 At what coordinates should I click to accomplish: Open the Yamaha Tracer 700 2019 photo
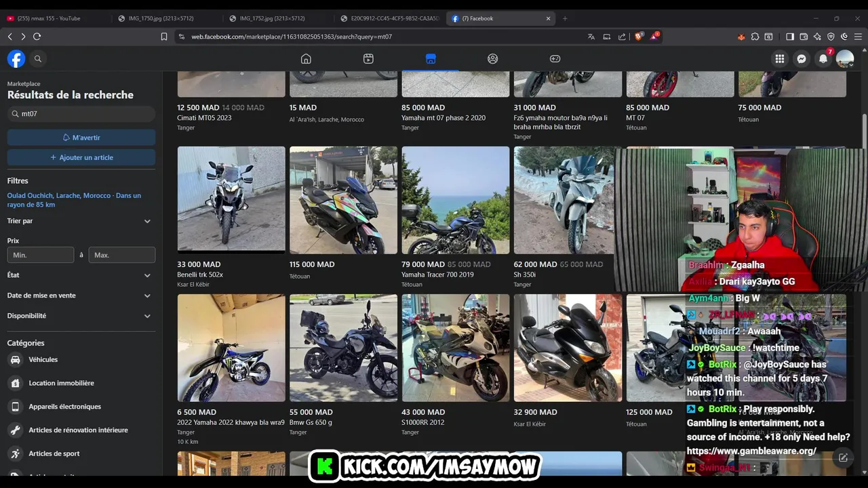tap(456, 201)
